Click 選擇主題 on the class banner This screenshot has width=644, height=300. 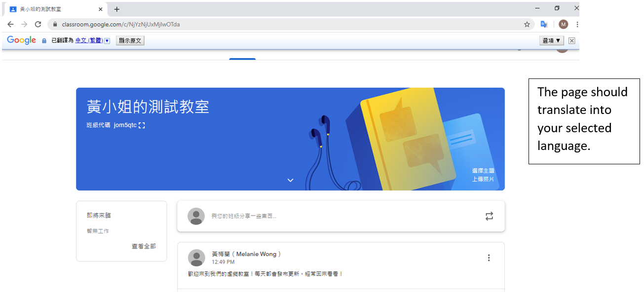[483, 171]
